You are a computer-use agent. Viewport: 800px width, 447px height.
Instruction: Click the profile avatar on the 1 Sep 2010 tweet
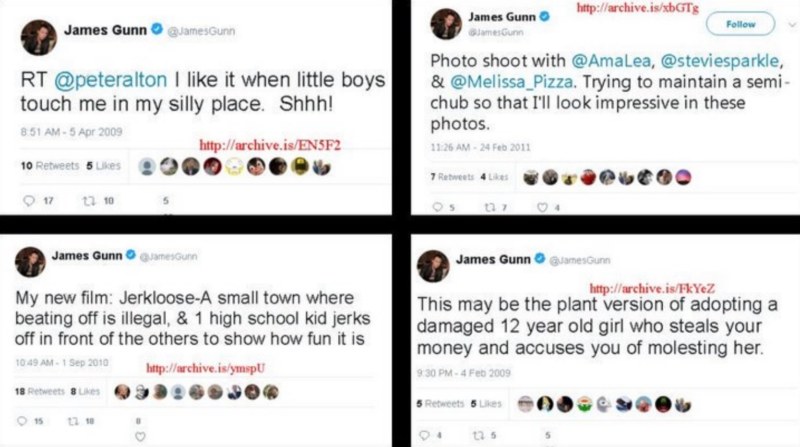tap(30, 262)
